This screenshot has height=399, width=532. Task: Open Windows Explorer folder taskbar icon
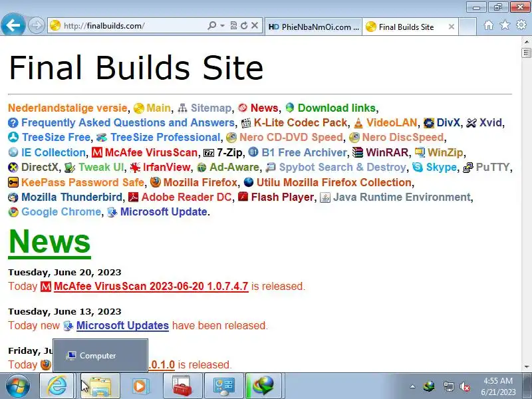point(100,386)
